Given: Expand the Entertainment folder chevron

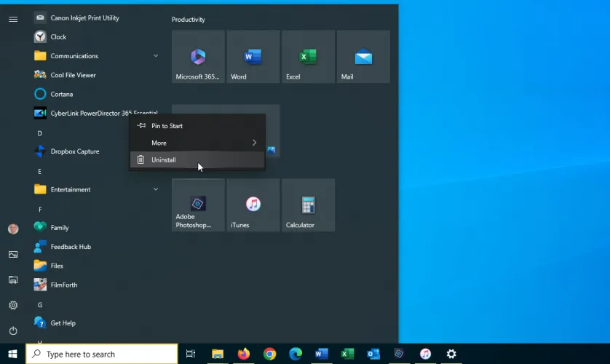Looking at the screenshot, I should tap(156, 190).
